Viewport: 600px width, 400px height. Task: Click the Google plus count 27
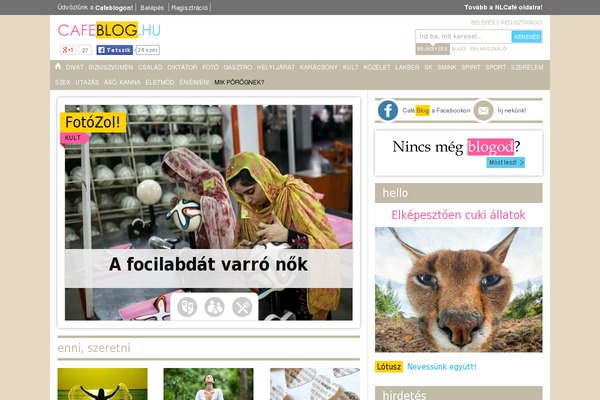[x=85, y=50]
